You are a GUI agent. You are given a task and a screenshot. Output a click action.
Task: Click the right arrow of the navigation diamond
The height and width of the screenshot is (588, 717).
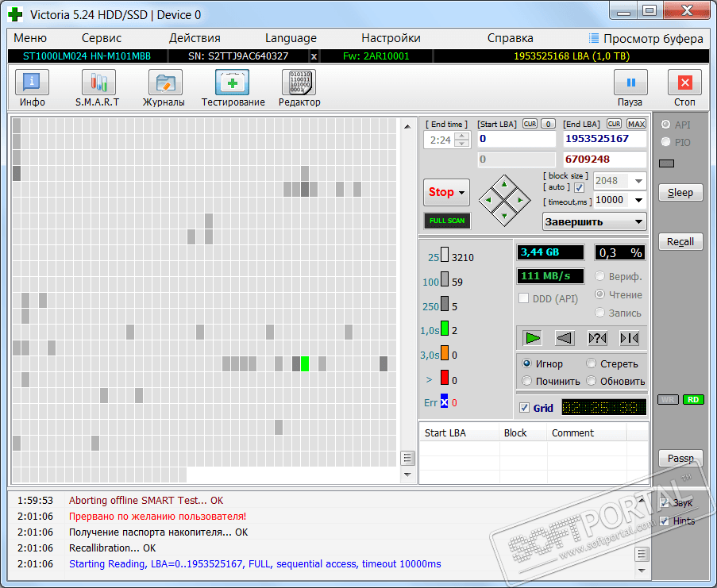click(x=520, y=200)
